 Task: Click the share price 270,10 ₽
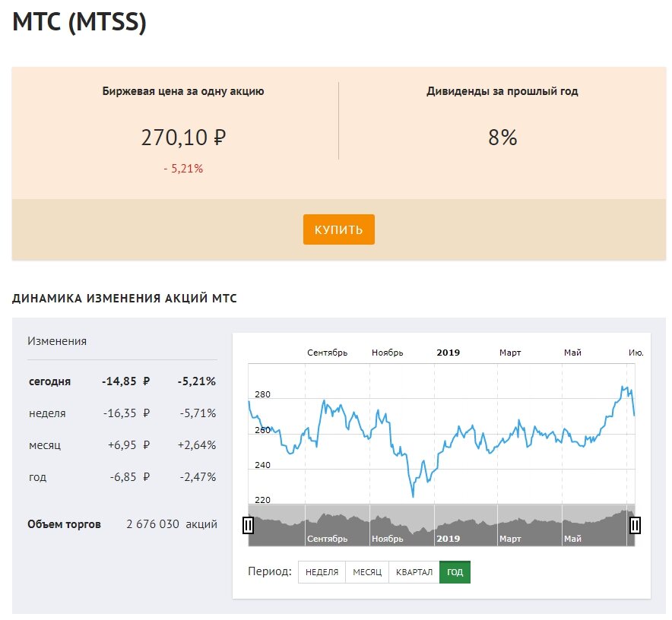(x=183, y=138)
